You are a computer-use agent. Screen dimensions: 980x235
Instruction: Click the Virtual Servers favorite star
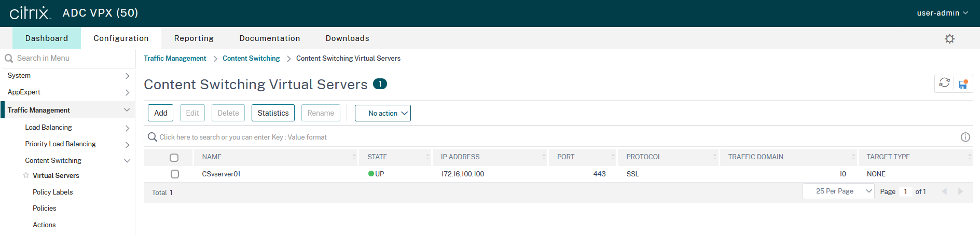[x=26, y=175]
